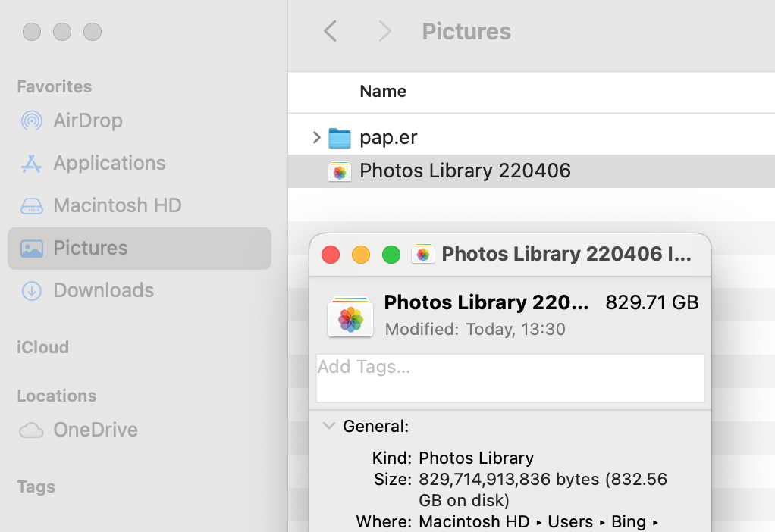The width and height of the screenshot is (775, 532).
Task: Click the small icon in info window title bar
Action: (x=423, y=254)
